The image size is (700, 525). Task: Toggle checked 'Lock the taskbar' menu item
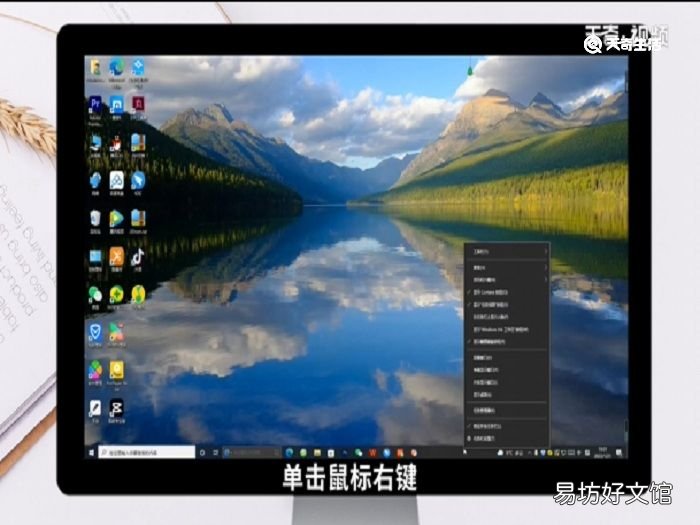(506, 426)
